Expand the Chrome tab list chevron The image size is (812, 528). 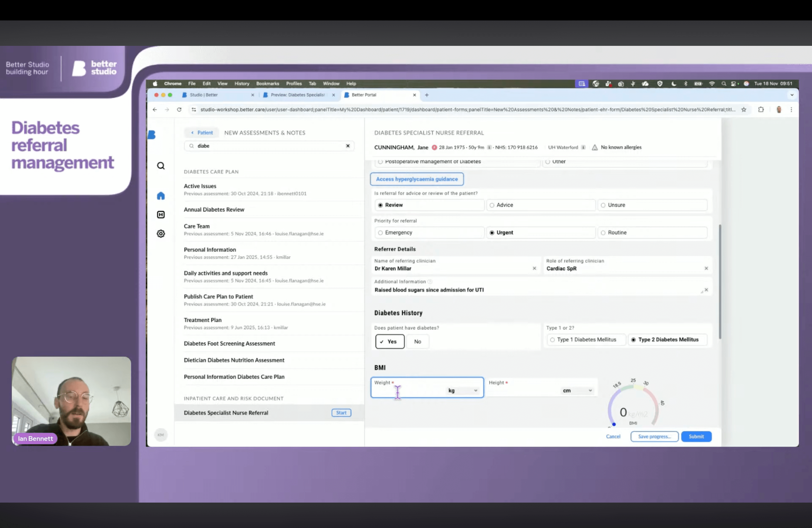(x=792, y=95)
